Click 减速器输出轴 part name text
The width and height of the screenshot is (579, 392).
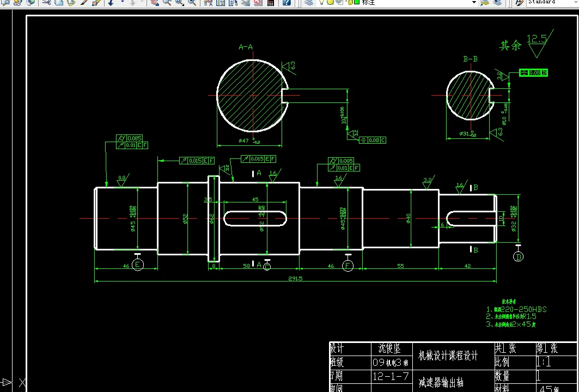(x=441, y=382)
